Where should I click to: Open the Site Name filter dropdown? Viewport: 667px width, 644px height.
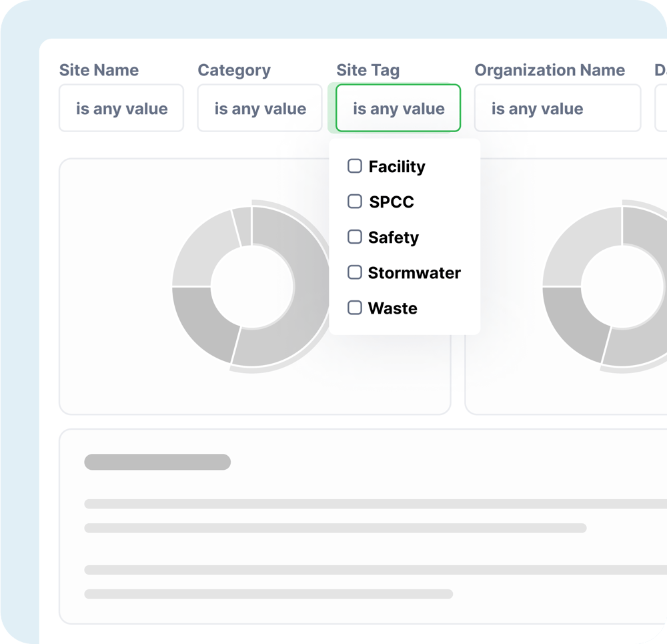[121, 108]
